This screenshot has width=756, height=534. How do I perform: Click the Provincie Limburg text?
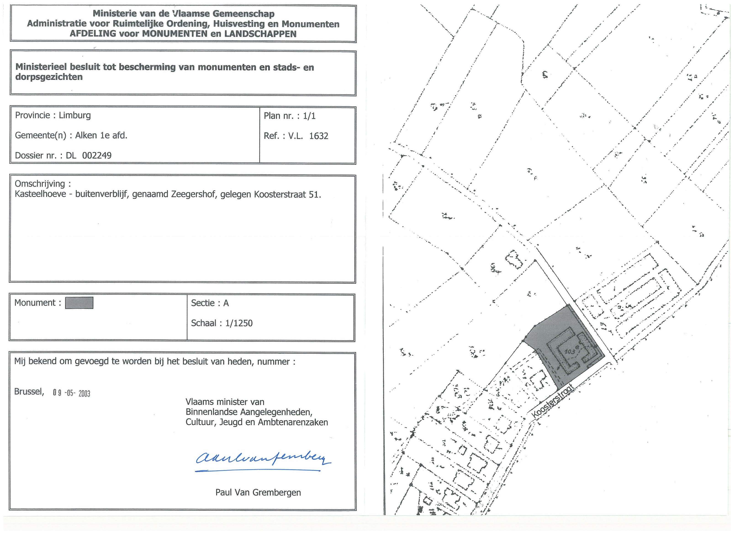coord(53,115)
